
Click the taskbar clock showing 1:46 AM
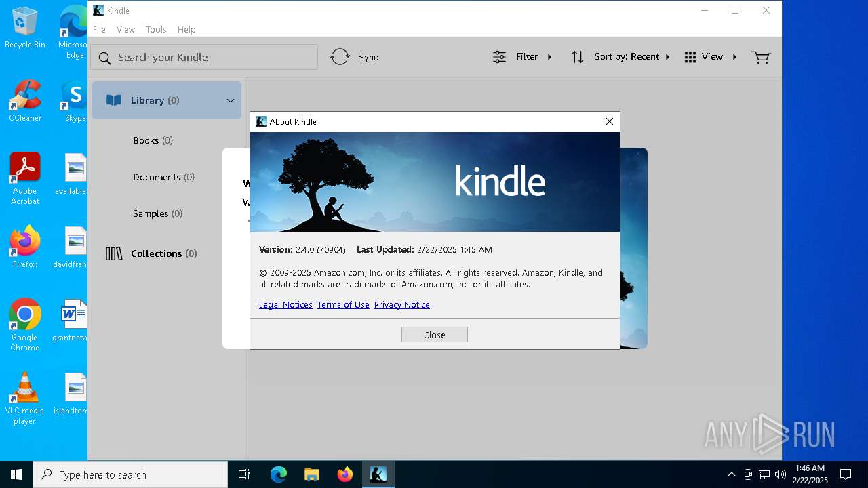point(810,474)
